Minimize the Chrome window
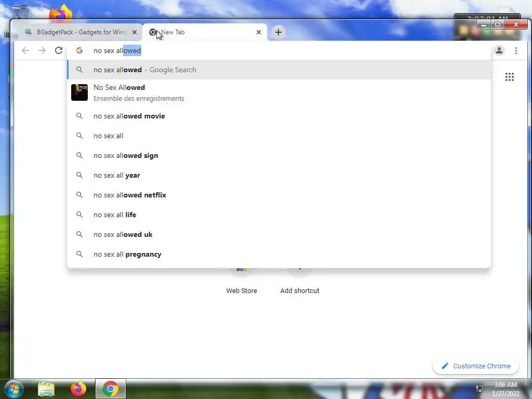Viewport: 532px width, 399px height. (x=484, y=25)
